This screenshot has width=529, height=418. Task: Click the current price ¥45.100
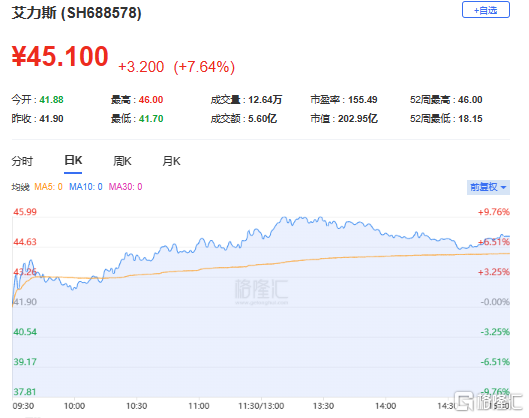[x=60, y=56]
